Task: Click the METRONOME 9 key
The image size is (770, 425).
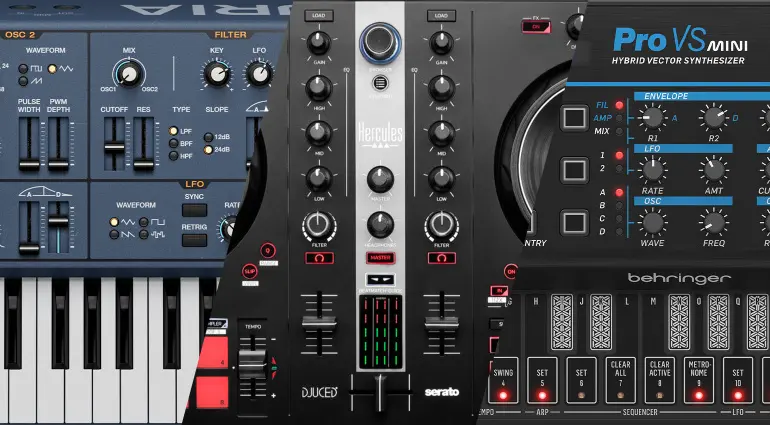Action: 699,380
